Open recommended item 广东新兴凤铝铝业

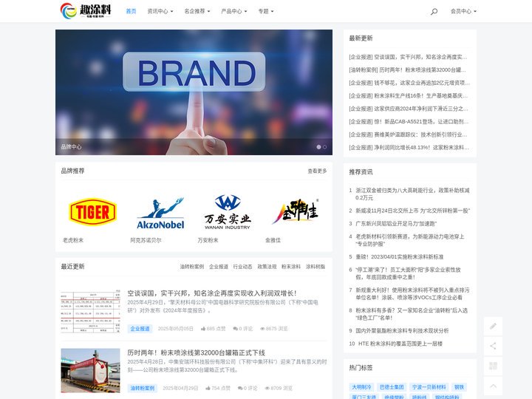[x=396, y=224]
